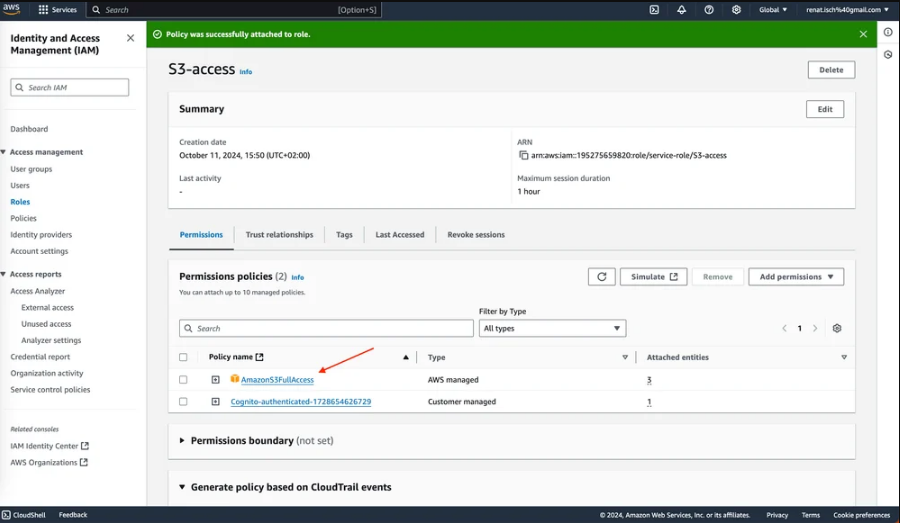The height and width of the screenshot is (523, 900).
Task: Go to previous page of policies
Action: 784,328
